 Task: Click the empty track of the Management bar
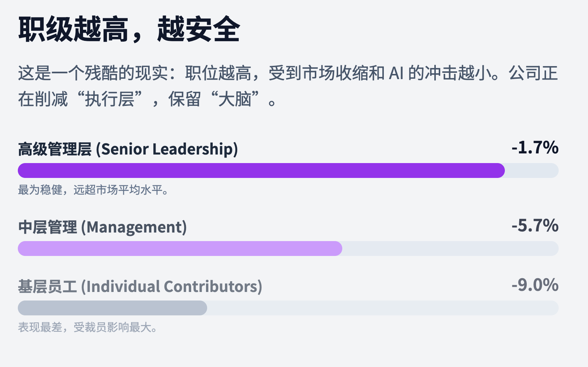(449, 249)
